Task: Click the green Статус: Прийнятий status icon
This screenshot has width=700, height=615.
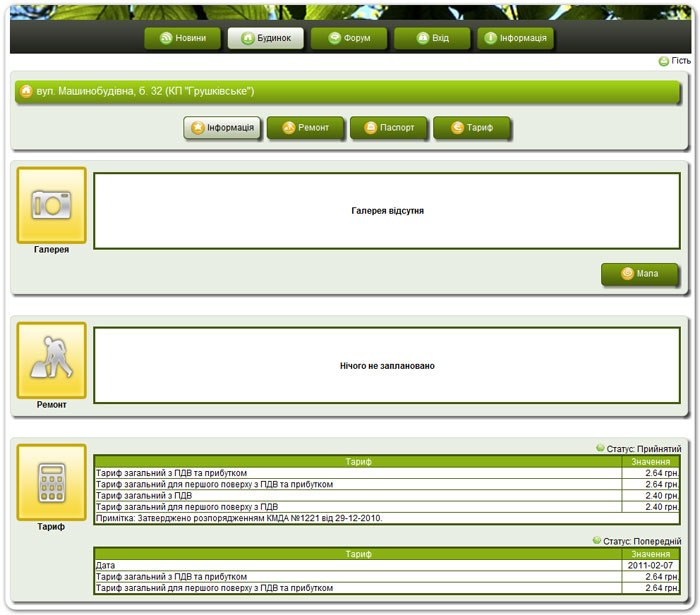Action: tap(600, 448)
